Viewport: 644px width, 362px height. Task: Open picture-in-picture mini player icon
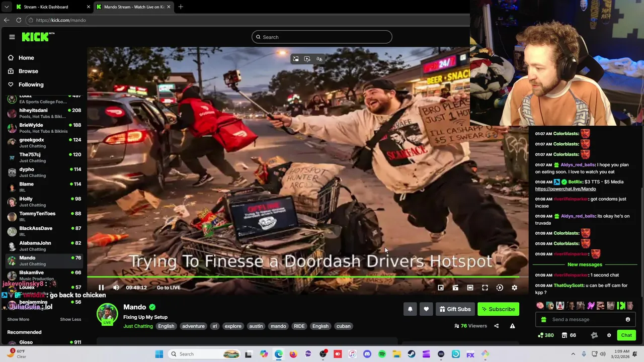[x=441, y=288]
